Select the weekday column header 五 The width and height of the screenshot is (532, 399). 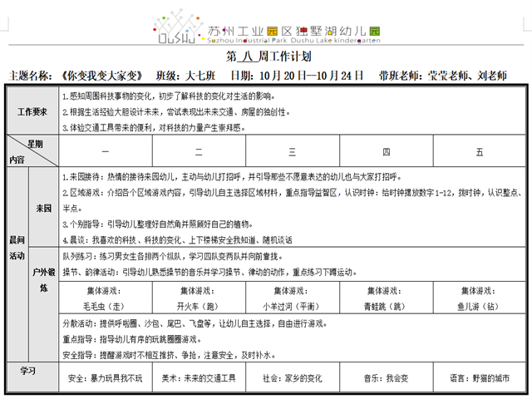coord(480,153)
